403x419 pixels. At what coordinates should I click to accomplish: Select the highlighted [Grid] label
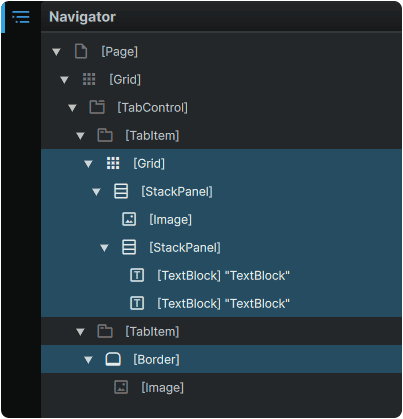click(x=149, y=164)
